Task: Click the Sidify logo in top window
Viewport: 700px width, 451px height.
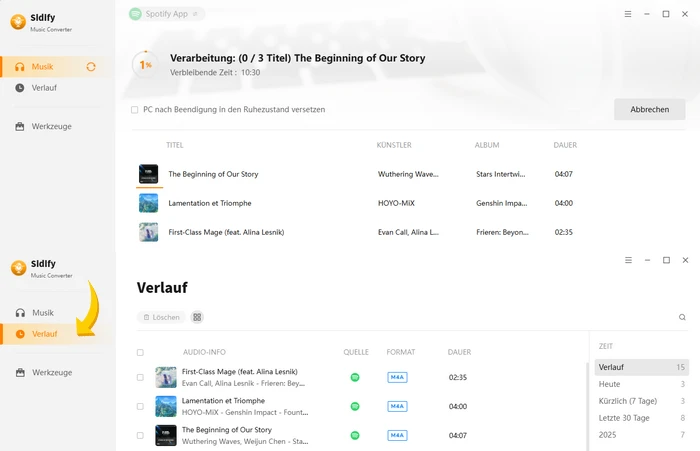Action: (18, 21)
